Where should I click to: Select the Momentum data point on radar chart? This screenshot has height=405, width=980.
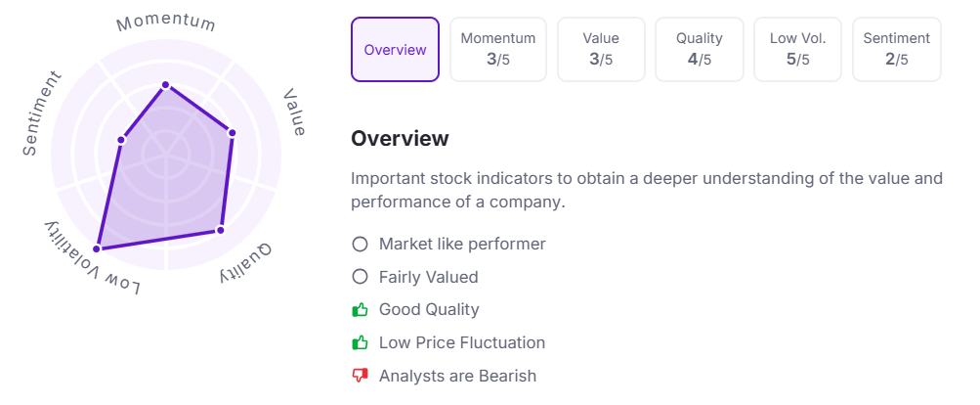coord(166,84)
